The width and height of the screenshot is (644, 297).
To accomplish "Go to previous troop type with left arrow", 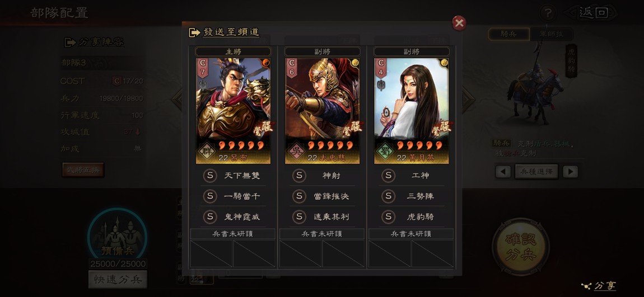I will pos(503,172).
